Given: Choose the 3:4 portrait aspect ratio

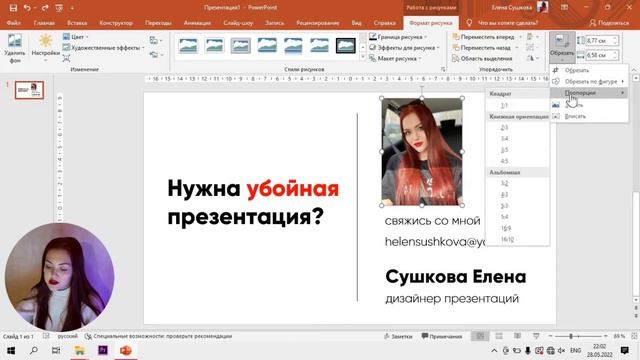Looking at the screenshot, I should point(518,139).
